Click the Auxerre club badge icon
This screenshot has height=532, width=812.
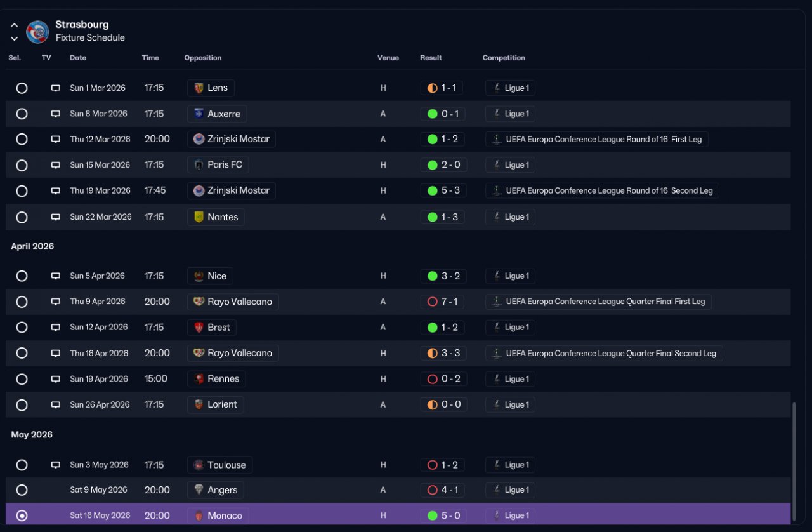pyautogui.click(x=199, y=114)
